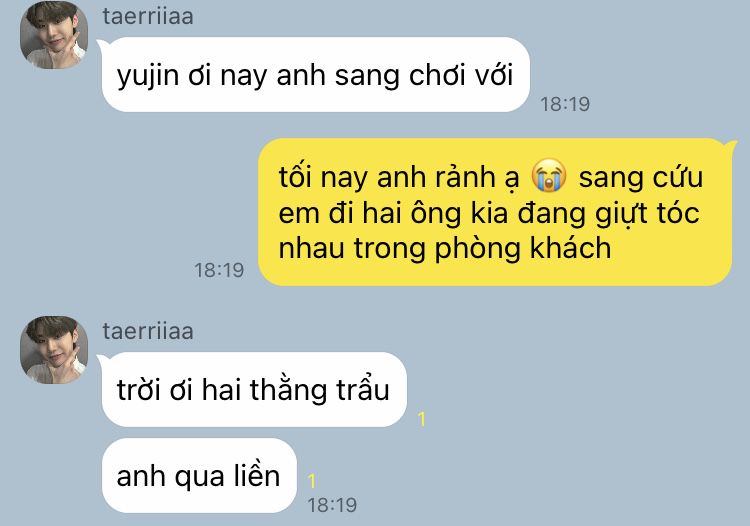Open taerriiaa's profile picture at top
This screenshot has height=526, width=750.
pyautogui.click(x=54, y=35)
